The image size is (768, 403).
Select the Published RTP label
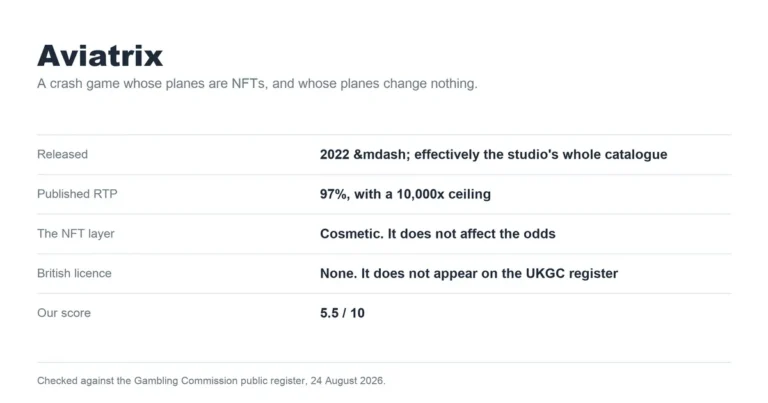pos(77,194)
